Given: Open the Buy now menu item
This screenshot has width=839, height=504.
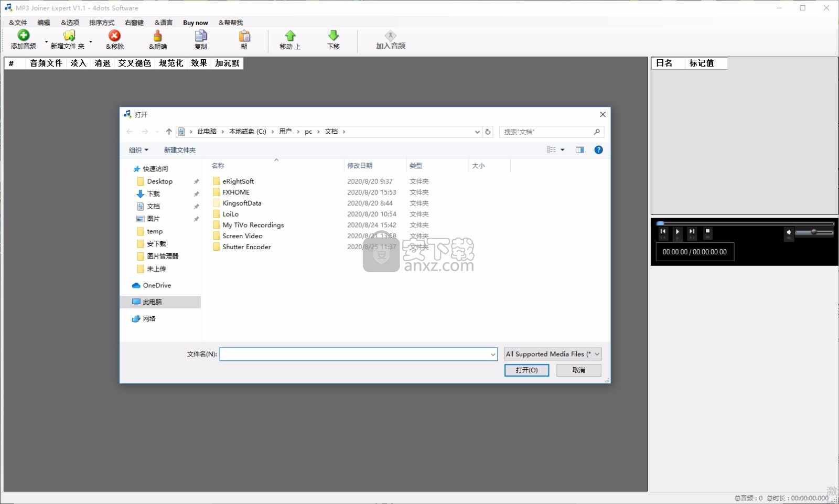Looking at the screenshot, I should [195, 23].
